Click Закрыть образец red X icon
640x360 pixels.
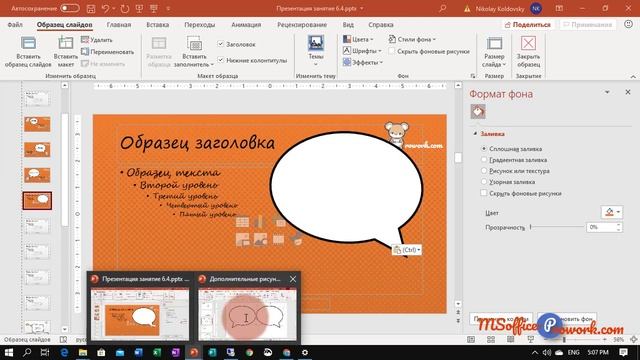(x=528, y=43)
